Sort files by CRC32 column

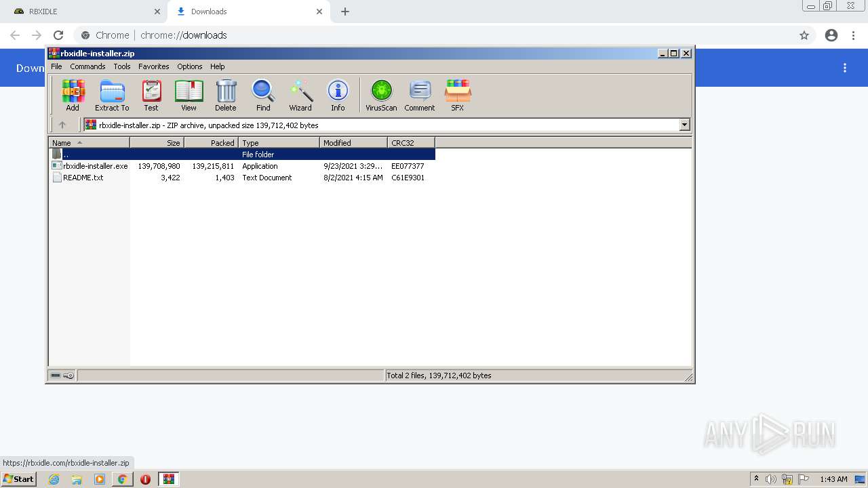click(x=412, y=142)
